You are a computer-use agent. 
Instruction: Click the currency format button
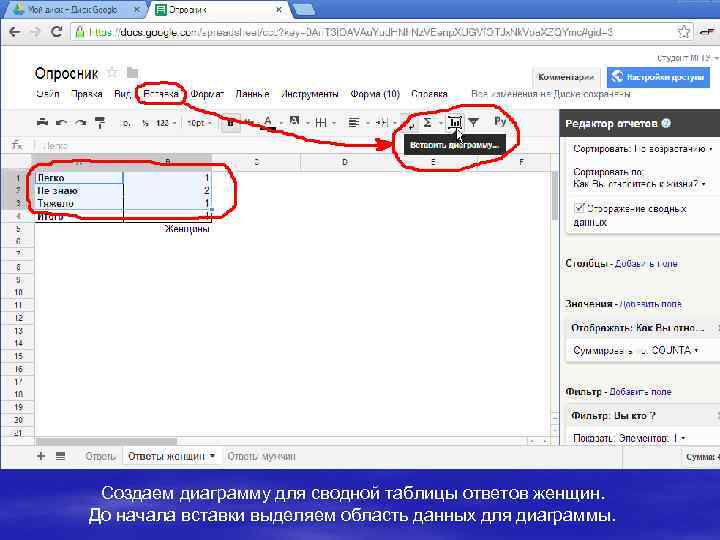[x=125, y=123]
